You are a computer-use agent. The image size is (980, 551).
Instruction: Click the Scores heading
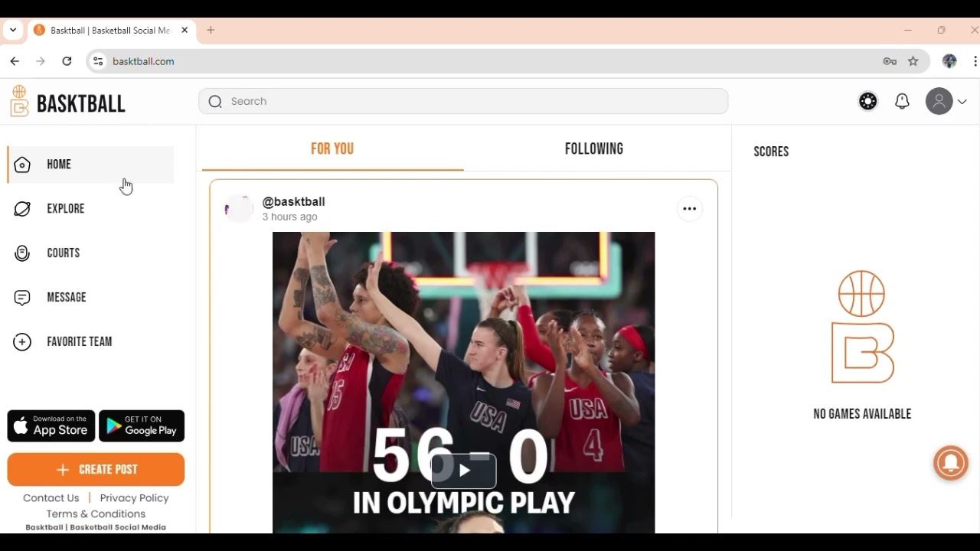(771, 152)
